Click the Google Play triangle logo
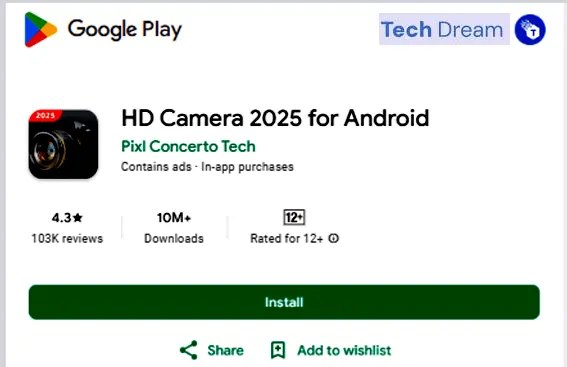Image resolution: width=567 pixels, height=367 pixels. coord(40,30)
